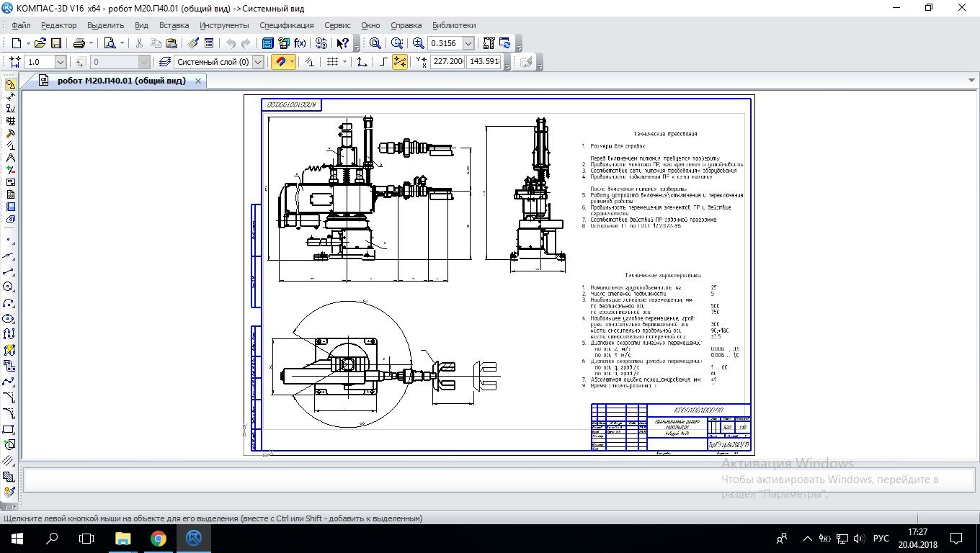Click the Print icon in toolbar
Image resolution: width=980 pixels, height=553 pixels.
tap(79, 43)
